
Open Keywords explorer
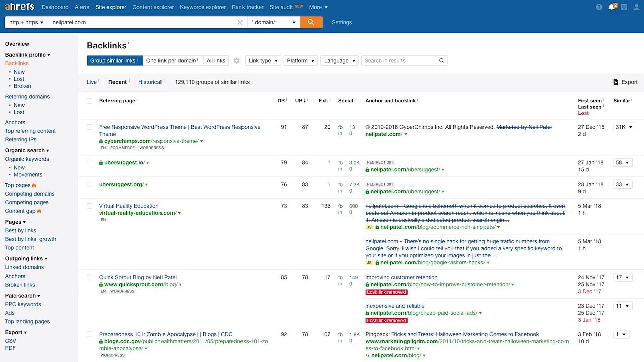pyautogui.click(x=203, y=7)
